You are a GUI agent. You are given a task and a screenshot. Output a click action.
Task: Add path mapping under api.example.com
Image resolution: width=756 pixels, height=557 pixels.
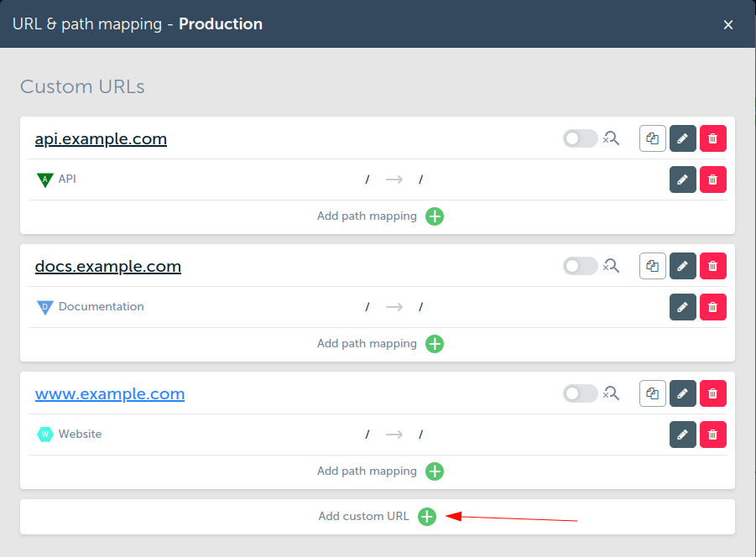tap(435, 216)
